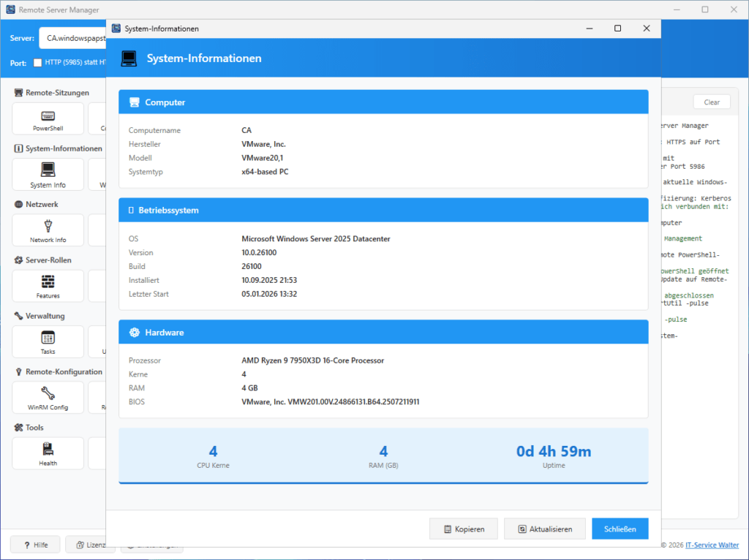Screen dimensions: 749x560
Task: Collapse the Tools section in sidebar
Action: click(28, 427)
